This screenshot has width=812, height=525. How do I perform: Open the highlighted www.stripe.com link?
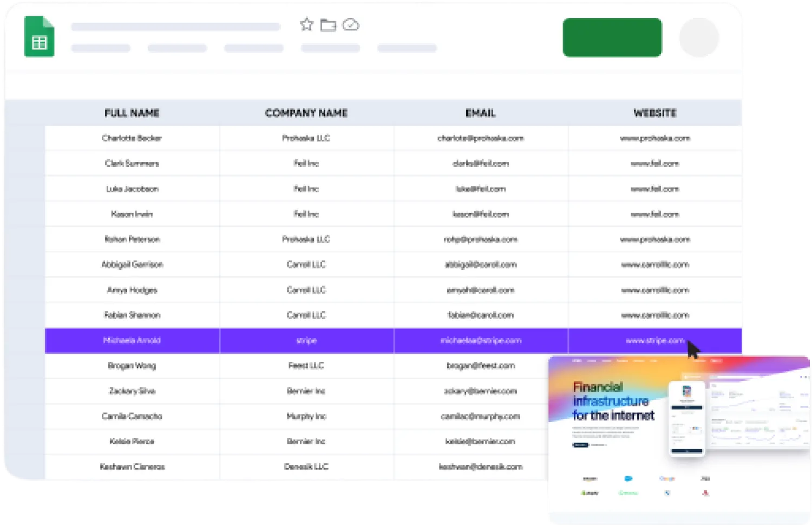click(x=655, y=340)
